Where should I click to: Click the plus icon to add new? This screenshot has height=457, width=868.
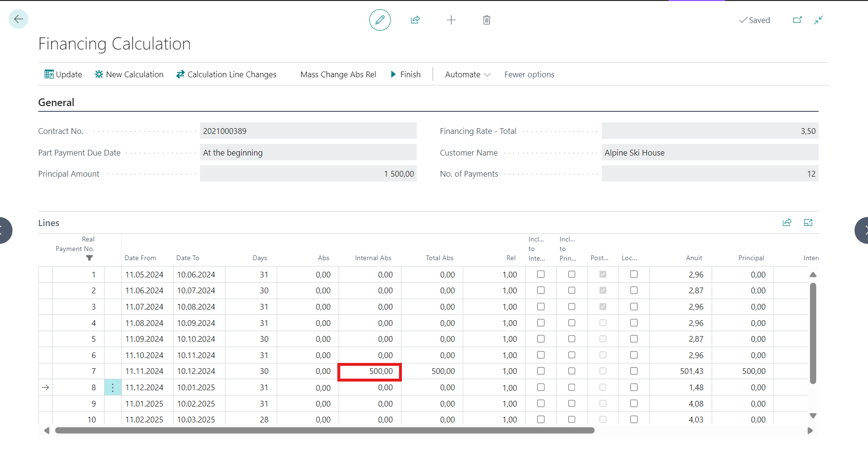click(x=451, y=20)
